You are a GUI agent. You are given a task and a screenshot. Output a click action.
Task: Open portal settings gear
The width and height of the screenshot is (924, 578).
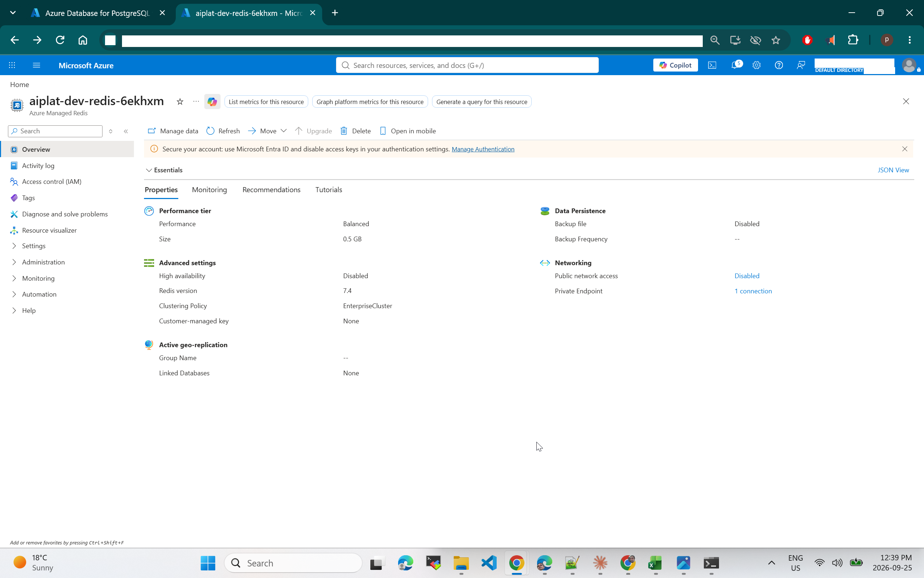click(x=757, y=65)
